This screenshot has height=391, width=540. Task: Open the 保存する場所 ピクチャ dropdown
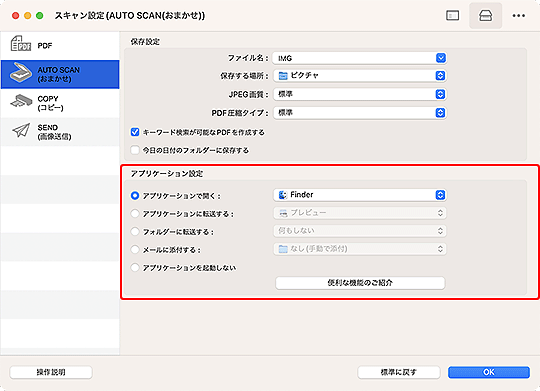pos(360,76)
